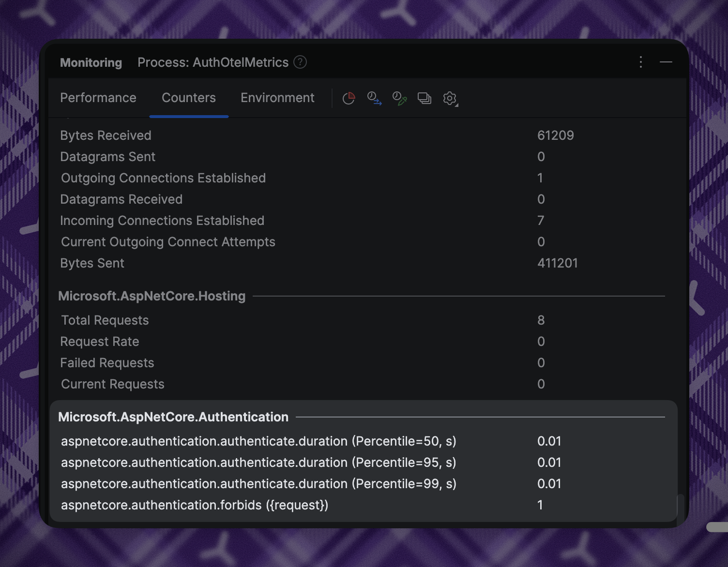
Task: Switch to the Performance tab
Action: tap(98, 98)
